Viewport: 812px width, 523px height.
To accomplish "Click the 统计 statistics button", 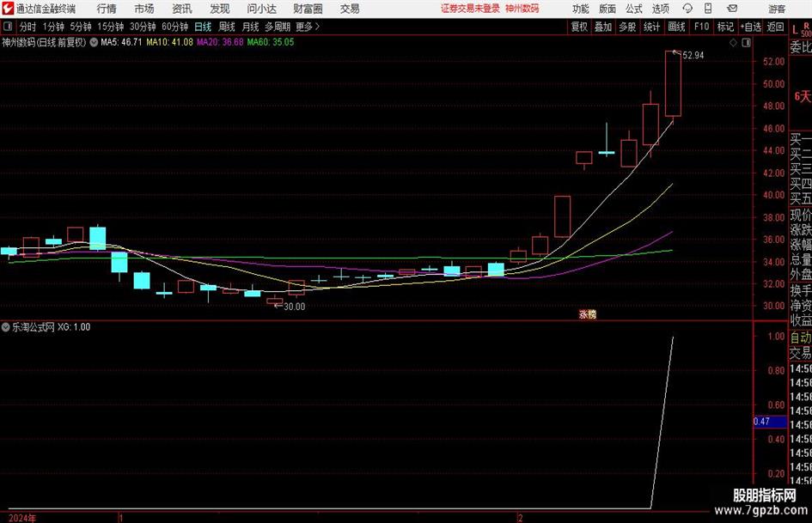I will (652, 27).
